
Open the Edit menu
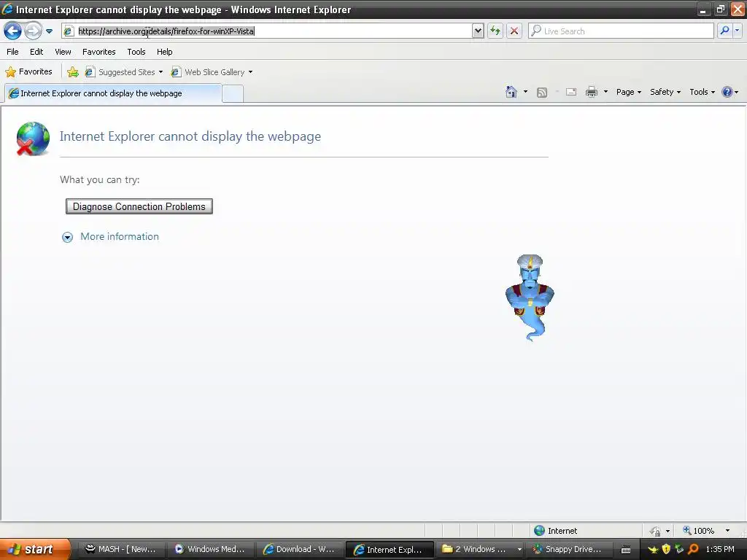[36, 52]
